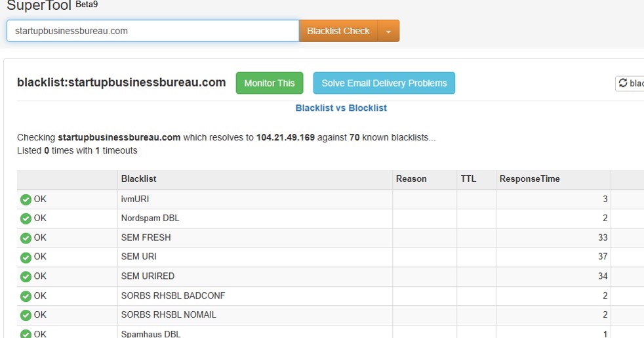Click the OK check icon for SEM URI

26,257
